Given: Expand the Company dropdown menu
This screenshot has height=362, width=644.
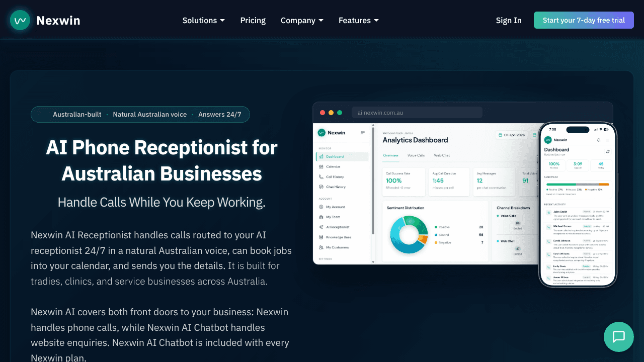Looking at the screenshot, I should pos(302,20).
